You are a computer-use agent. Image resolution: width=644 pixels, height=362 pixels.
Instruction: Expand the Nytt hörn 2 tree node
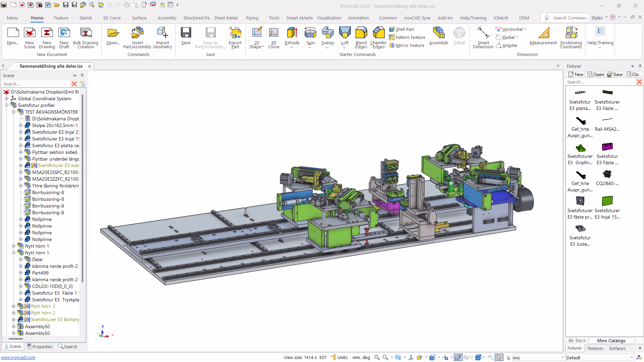pos(14,306)
